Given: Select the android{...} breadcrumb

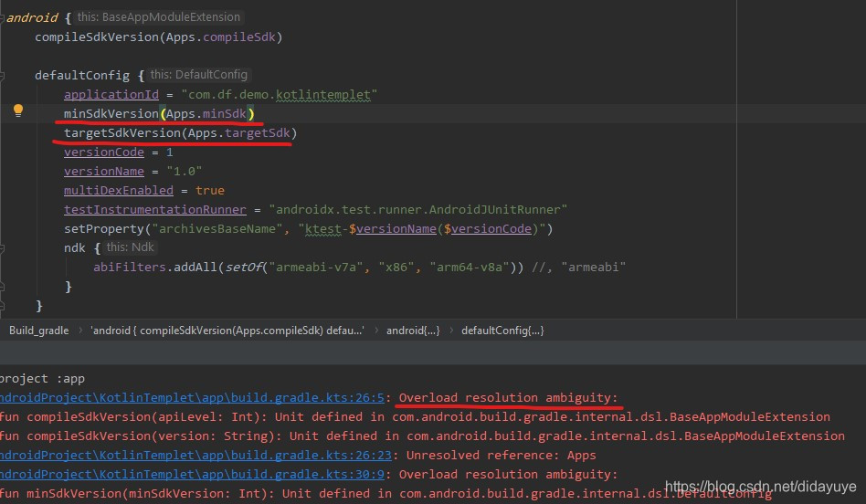Looking at the screenshot, I should (413, 331).
